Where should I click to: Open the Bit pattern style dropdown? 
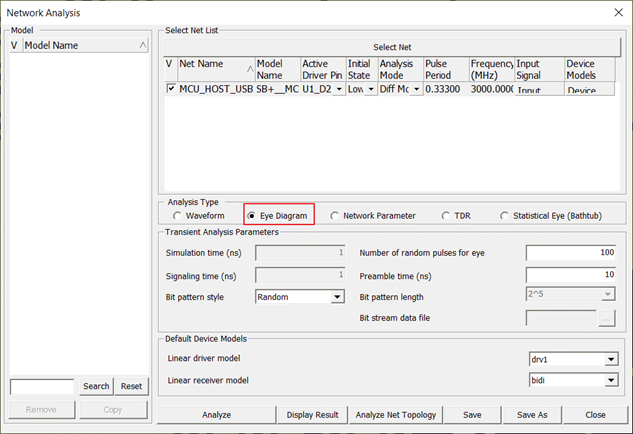(337, 297)
